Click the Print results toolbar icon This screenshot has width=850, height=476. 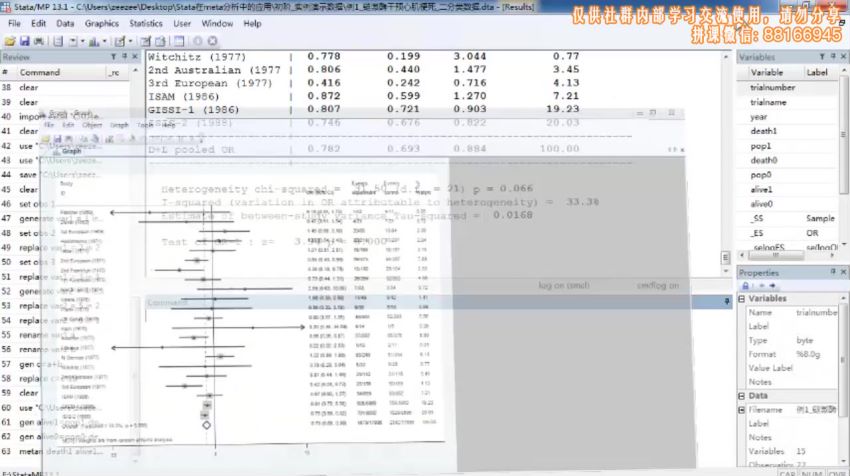click(38, 41)
